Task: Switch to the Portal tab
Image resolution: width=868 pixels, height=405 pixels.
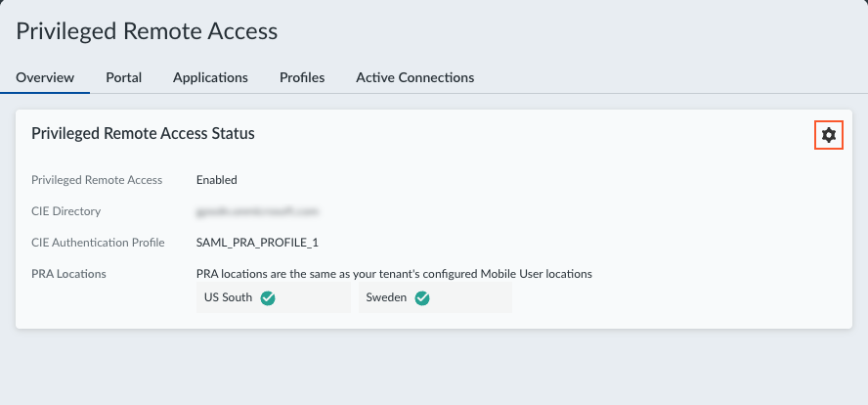Action: 124,77
